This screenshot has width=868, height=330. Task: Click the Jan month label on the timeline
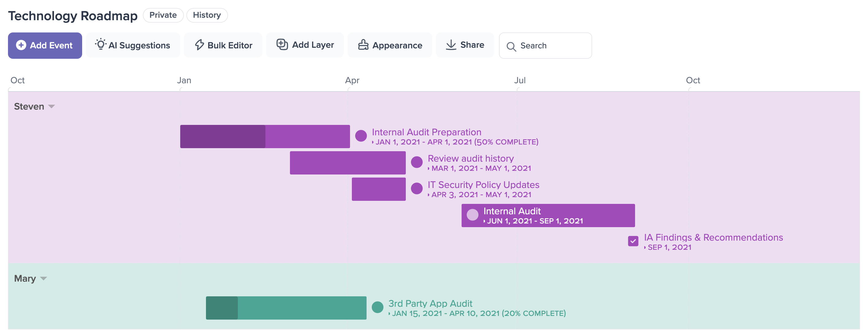(x=184, y=81)
